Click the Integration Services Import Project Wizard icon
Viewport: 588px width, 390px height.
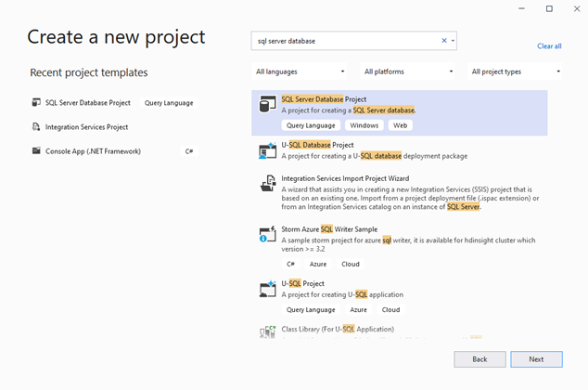pyautogui.click(x=268, y=183)
